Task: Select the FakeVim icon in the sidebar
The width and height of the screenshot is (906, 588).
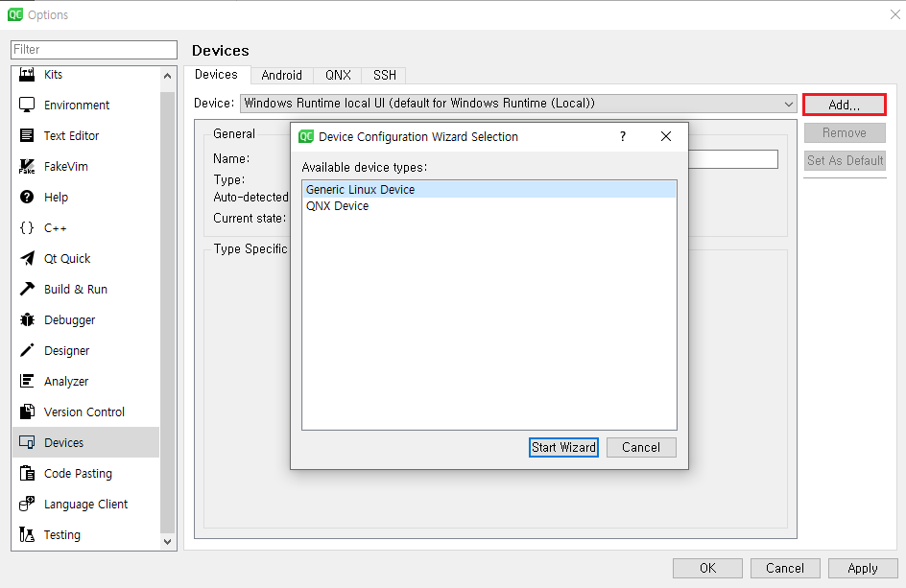Action: (27, 166)
